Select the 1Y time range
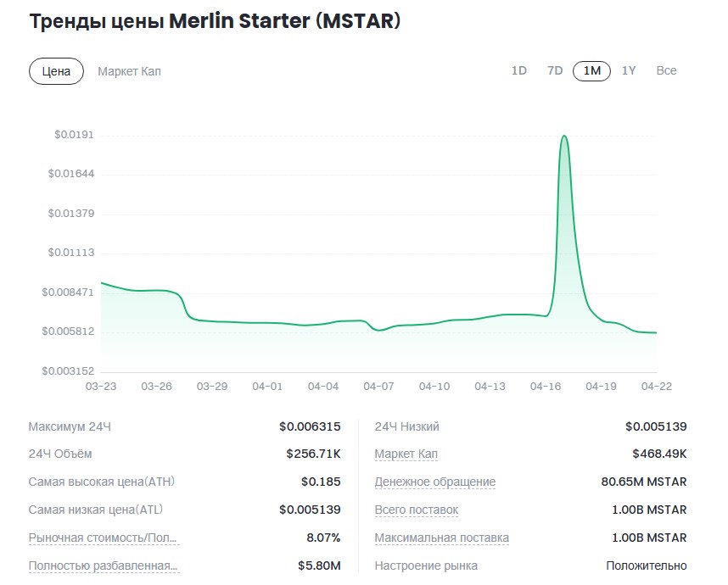This screenshot has height=585, width=728. pos(629,70)
